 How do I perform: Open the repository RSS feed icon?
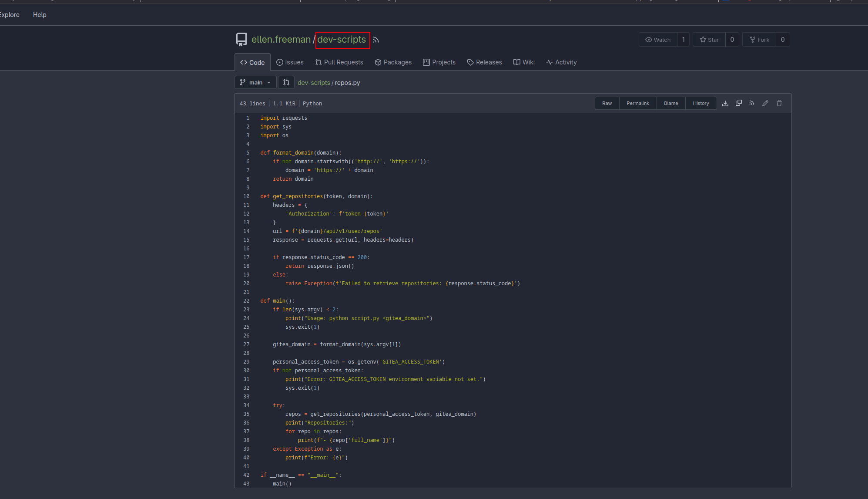click(x=376, y=40)
